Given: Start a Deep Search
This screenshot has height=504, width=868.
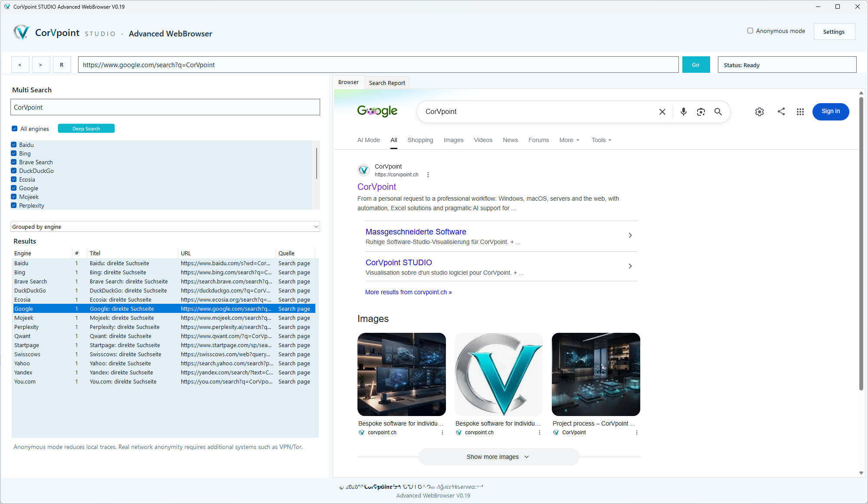Looking at the screenshot, I should [x=86, y=129].
